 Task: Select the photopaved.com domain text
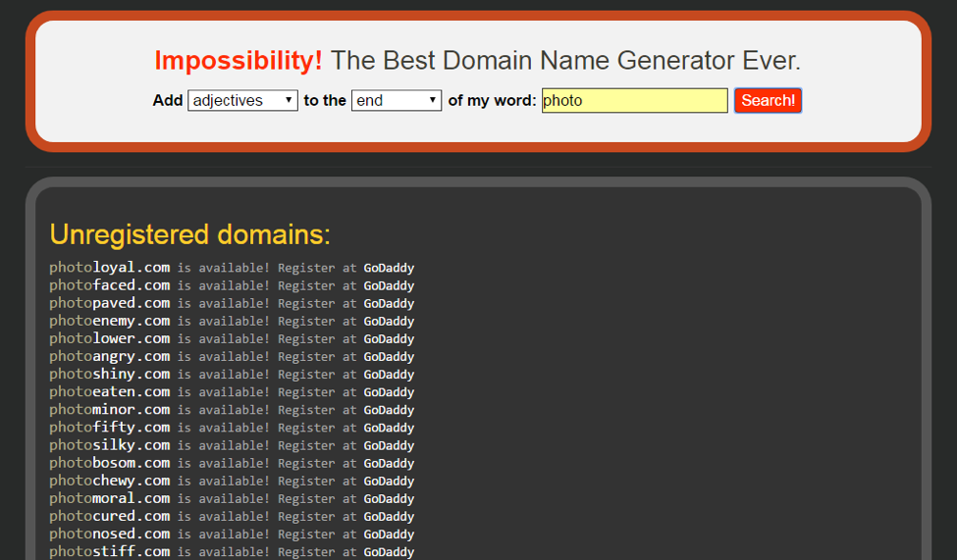(x=110, y=303)
